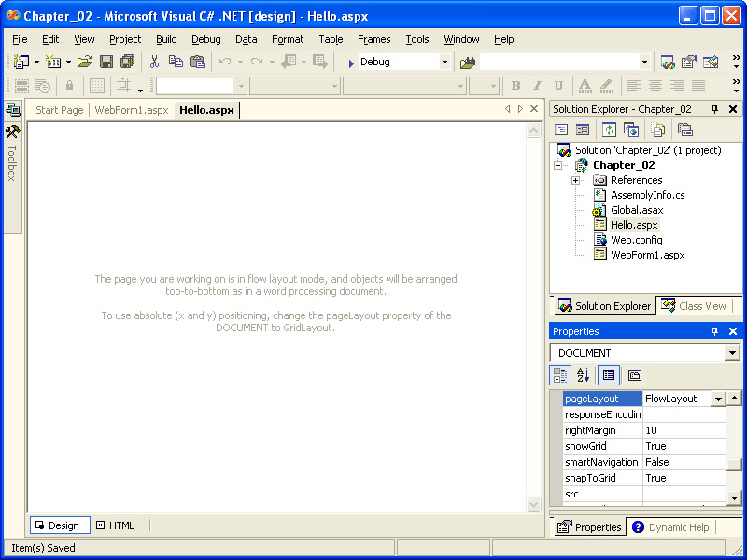Switch to the WebForm1.aspx tab
This screenshot has width=747, height=560.
click(132, 110)
